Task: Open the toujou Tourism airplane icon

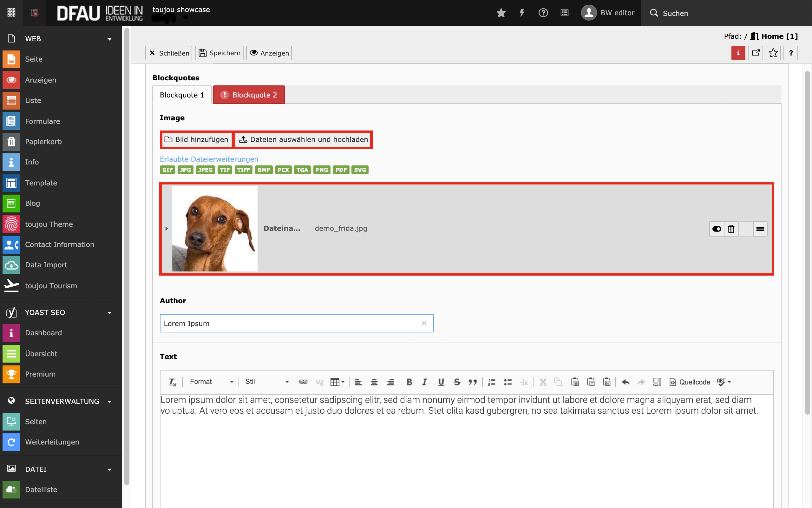Action: click(x=11, y=286)
